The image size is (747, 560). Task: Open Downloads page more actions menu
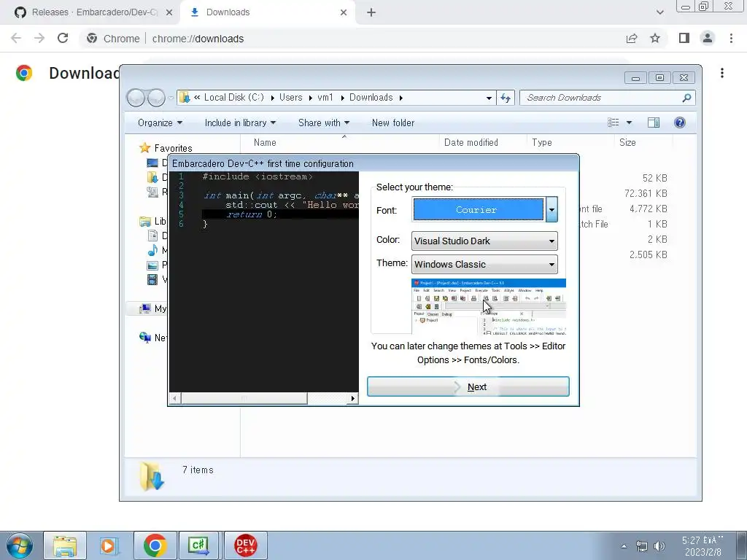click(722, 73)
